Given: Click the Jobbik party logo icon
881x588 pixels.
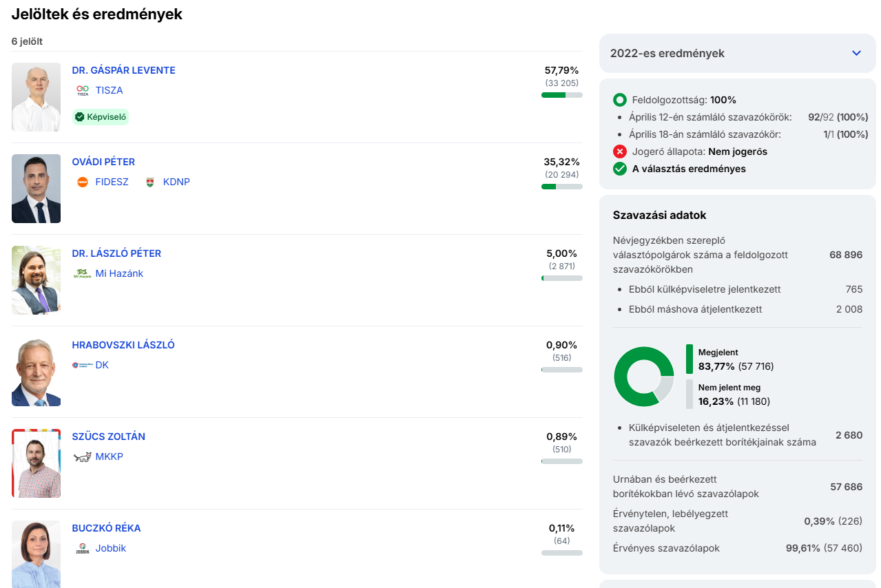Looking at the screenshot, I should pos(83,548).
